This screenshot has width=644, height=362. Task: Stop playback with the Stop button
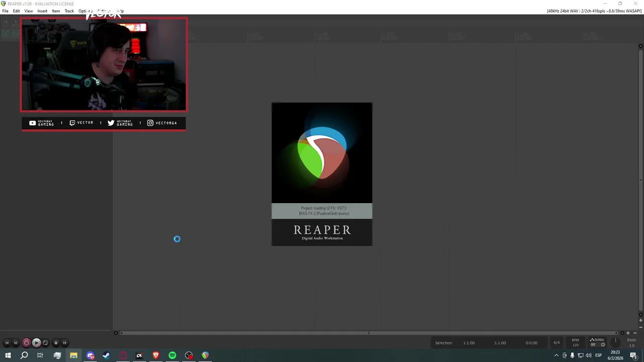pos(56,343)
